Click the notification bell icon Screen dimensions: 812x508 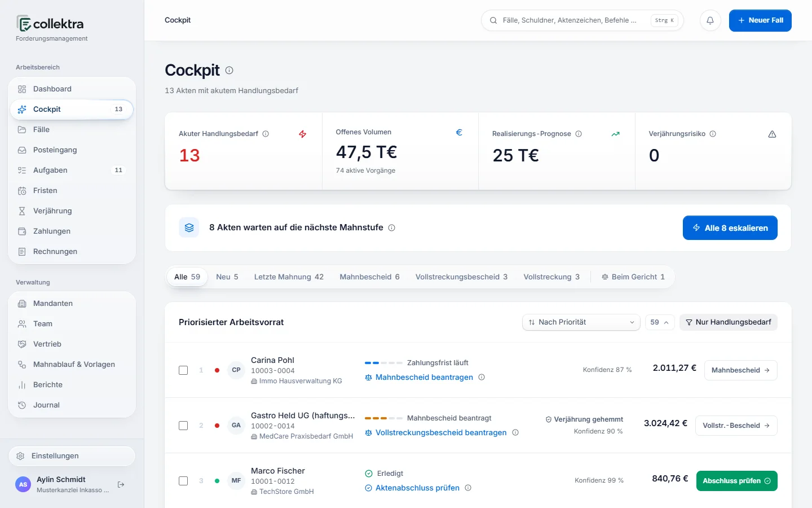pos(710,20)
